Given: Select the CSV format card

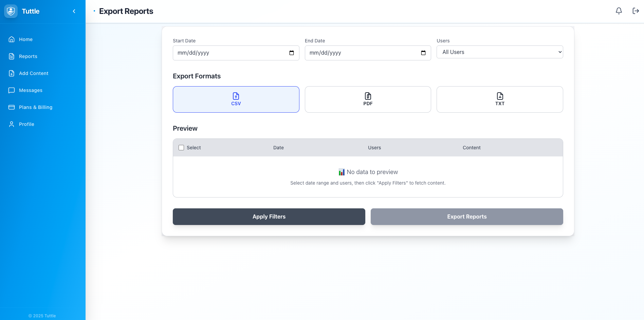Looking at the screenshot, I should tap(236, 99).
